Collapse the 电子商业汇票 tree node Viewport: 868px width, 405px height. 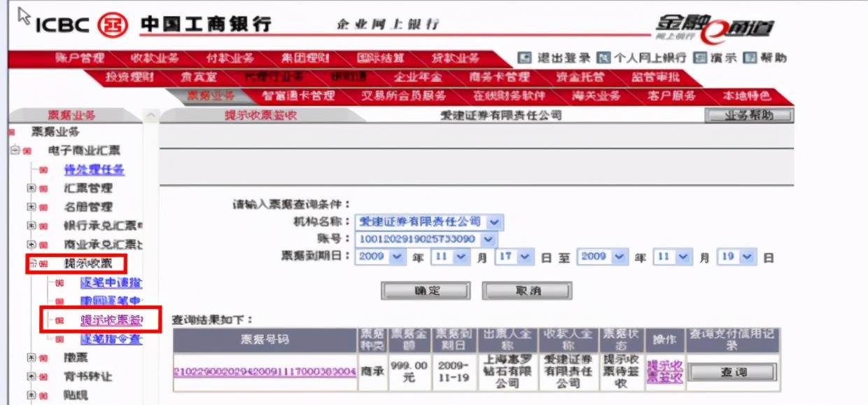click(15, 151)
